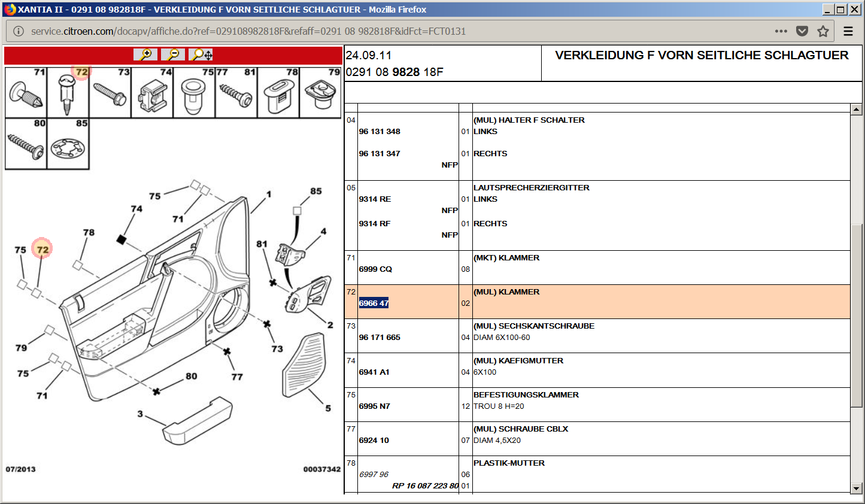Select part thumbnail 72 clip
The width and height of the screenshot is (865, 504).
pyautogui.click(x=68, y=92)
